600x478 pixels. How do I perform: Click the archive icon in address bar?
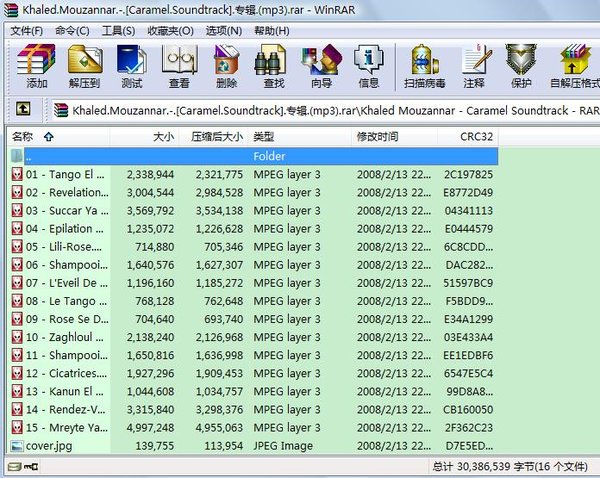pos(61,110)
